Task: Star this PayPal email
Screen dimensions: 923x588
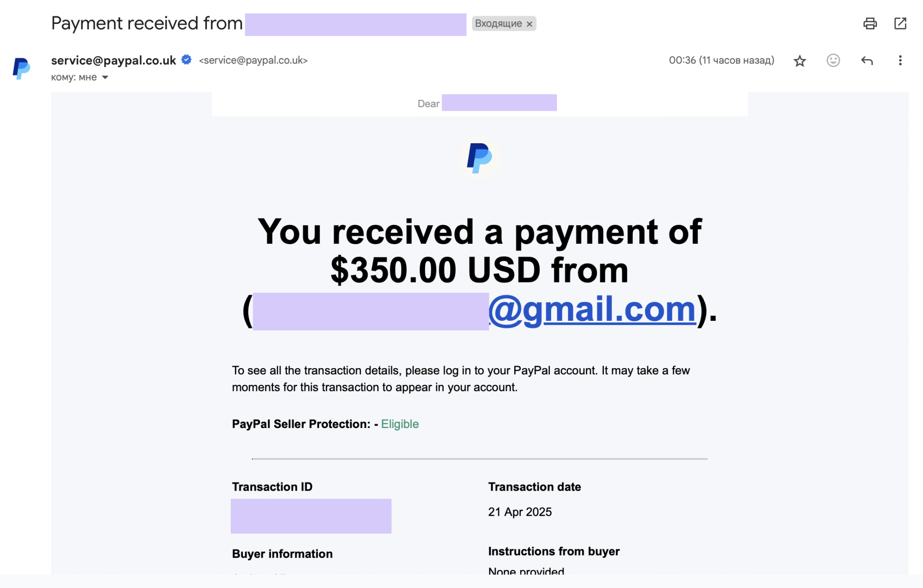Action: [800, 61]
